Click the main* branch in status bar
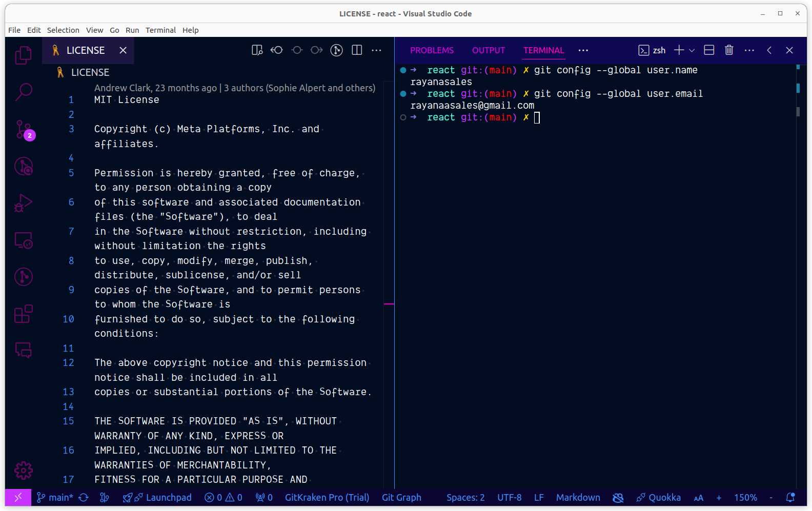Viewport: 812px width, 511px height. [x=55, y=497]
